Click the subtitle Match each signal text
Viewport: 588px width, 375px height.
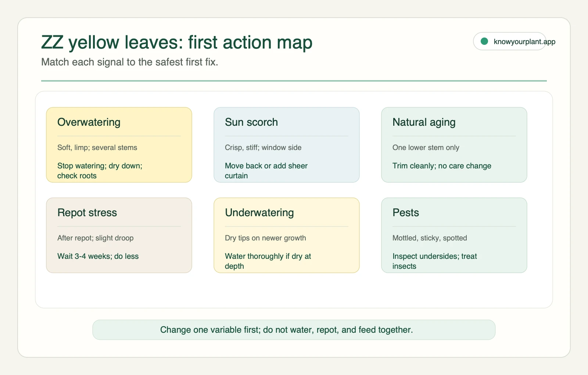130,62
